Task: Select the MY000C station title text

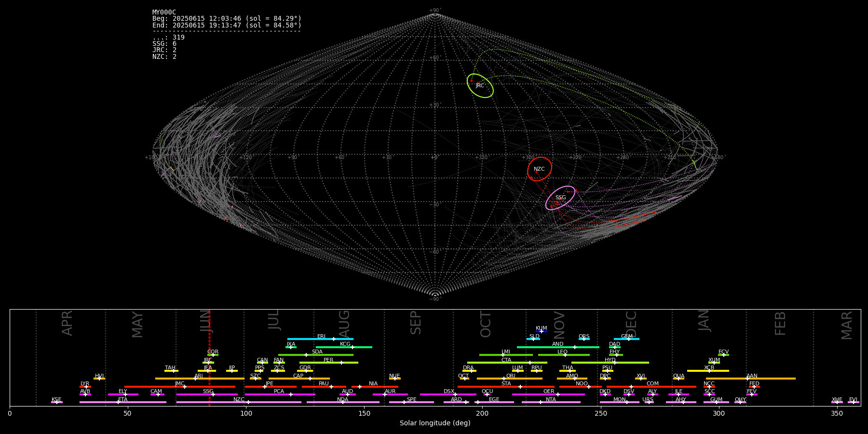Action: pos(164,13)
